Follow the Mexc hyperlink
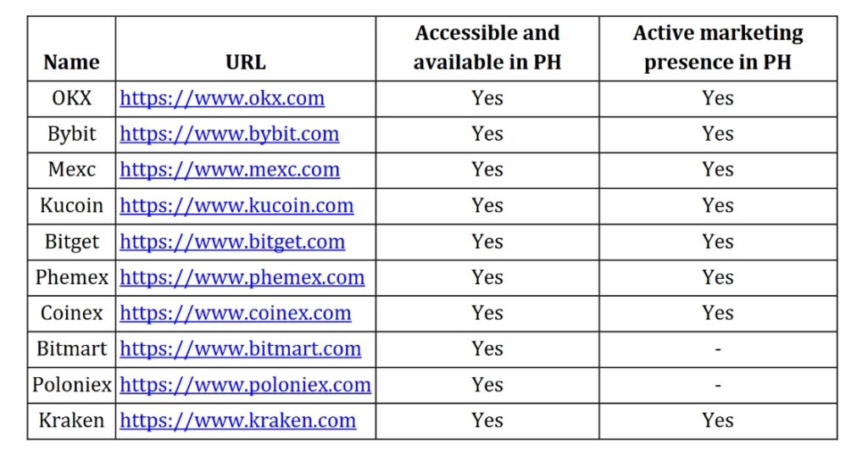868x451 pixels. (x=230, y=170)
